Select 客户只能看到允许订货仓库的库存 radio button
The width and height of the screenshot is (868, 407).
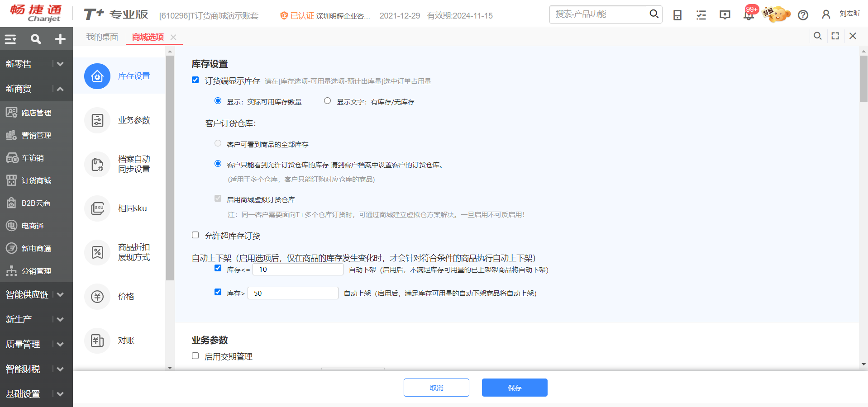coord(218,164)
